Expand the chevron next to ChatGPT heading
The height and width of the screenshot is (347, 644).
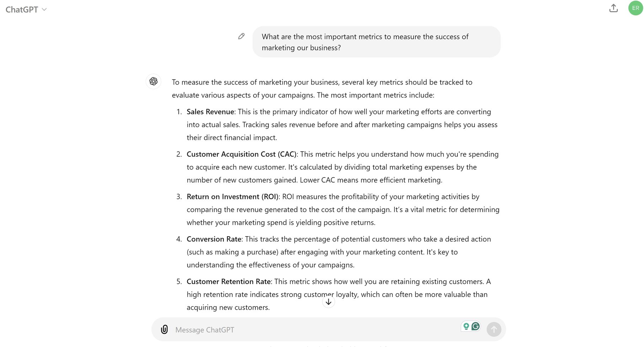click(45, 10)
